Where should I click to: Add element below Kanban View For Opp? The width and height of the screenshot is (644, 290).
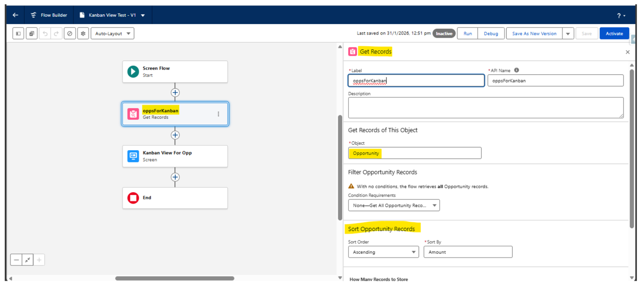pyautogui.click(x=175, y=177)
